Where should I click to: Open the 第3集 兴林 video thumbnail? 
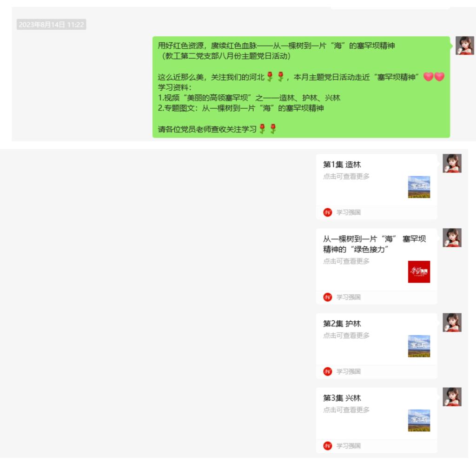point(419,420)
